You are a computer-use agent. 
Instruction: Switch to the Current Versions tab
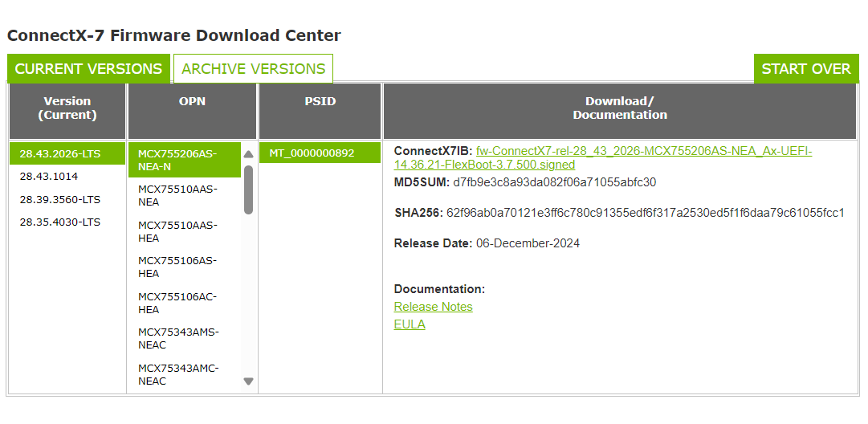pos(88,69)
